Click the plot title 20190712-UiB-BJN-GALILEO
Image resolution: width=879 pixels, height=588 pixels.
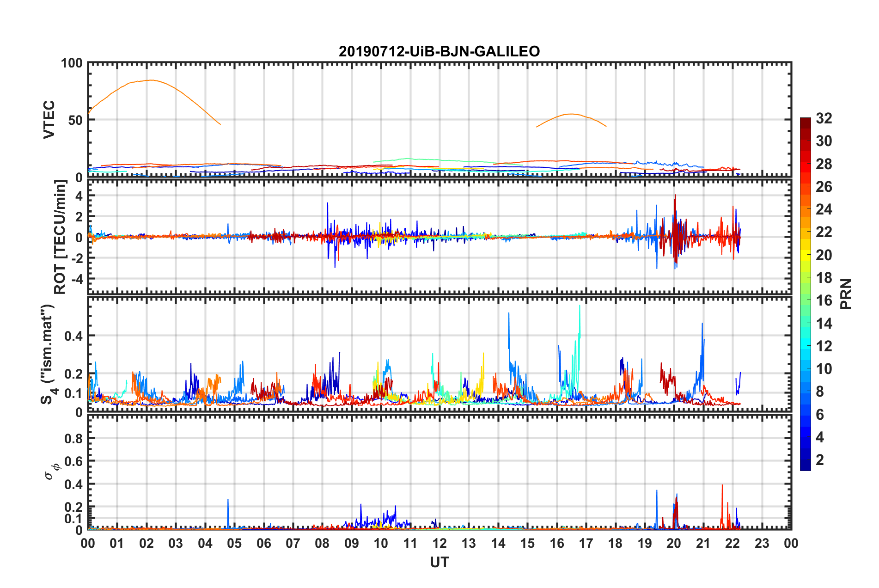[439, 51]
